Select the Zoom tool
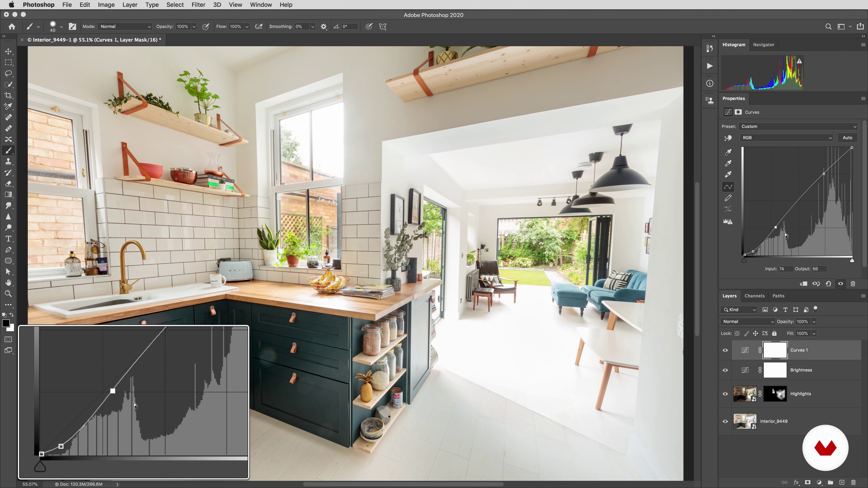The height and width of the screenshot is (488, 868). click(8, 294)
